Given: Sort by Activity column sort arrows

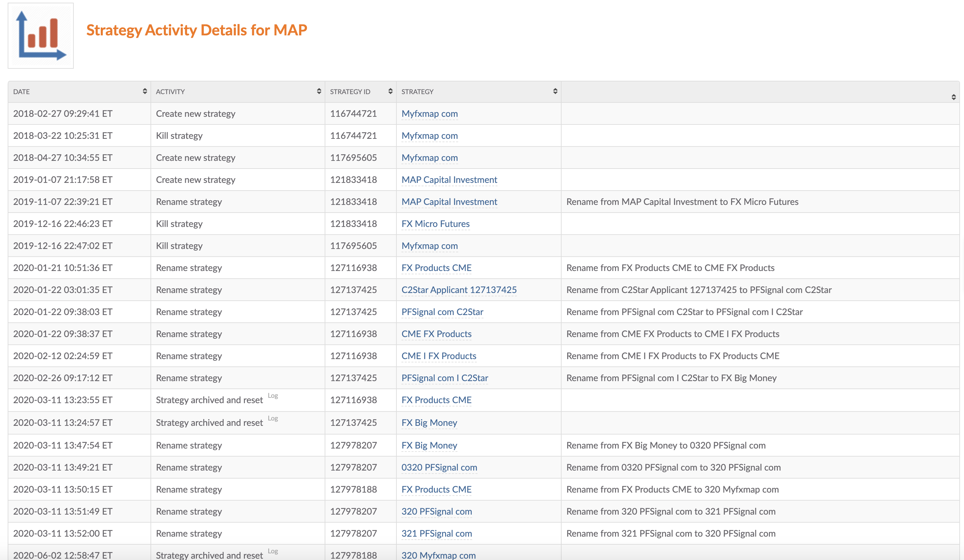Looking at the screenshot, I should point(319,91).
